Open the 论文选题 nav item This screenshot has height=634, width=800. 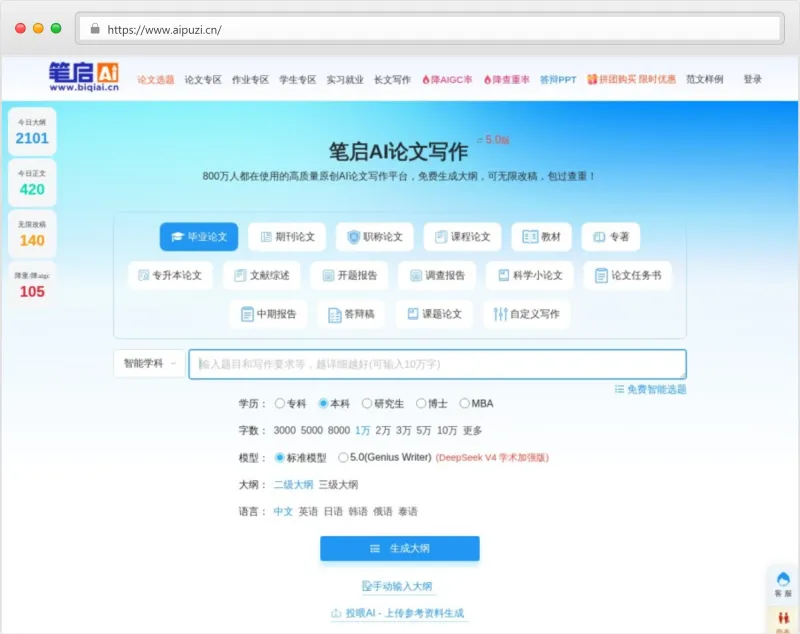point(156,80)
